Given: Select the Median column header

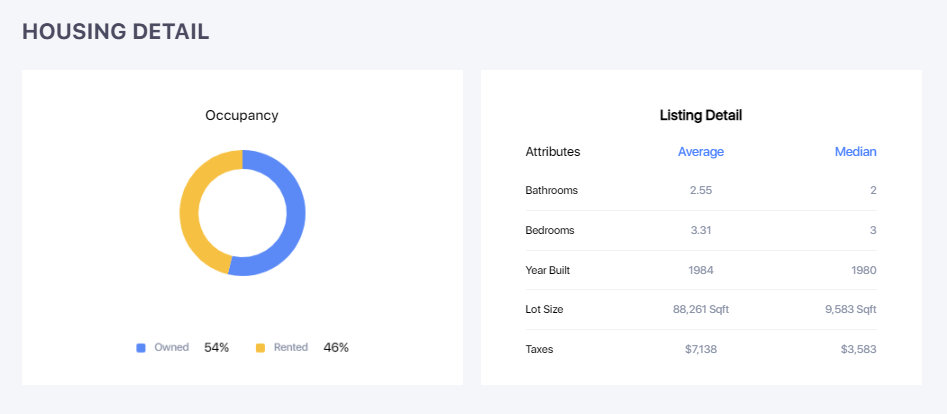Looking at the screenshot, I should tap(855, 152).
